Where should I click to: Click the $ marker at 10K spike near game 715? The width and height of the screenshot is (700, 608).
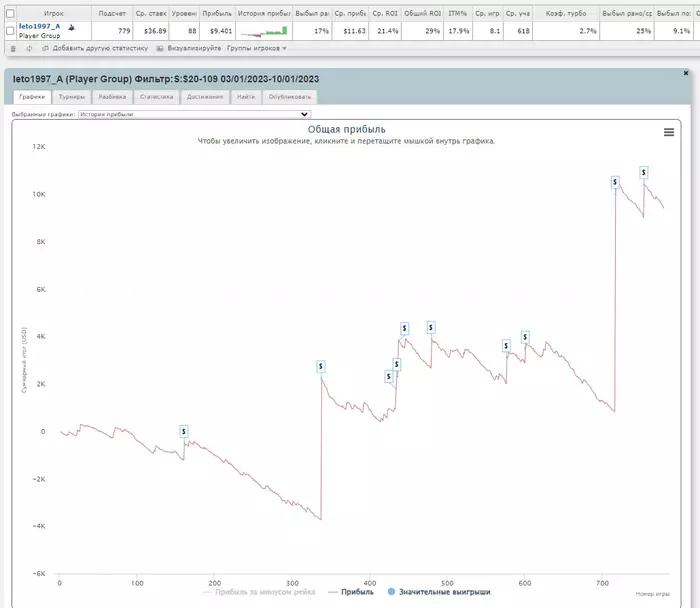coord(615,182)
